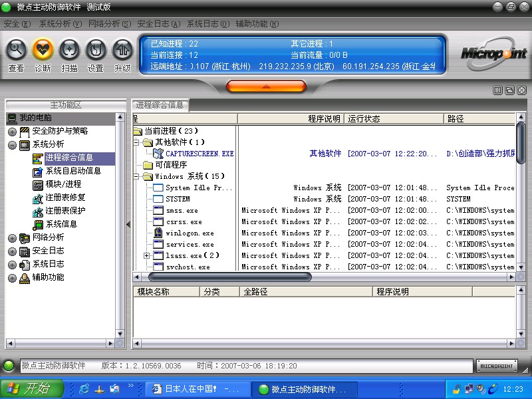
Task: Open the 网络分析(S) menu
Action: 110,24
